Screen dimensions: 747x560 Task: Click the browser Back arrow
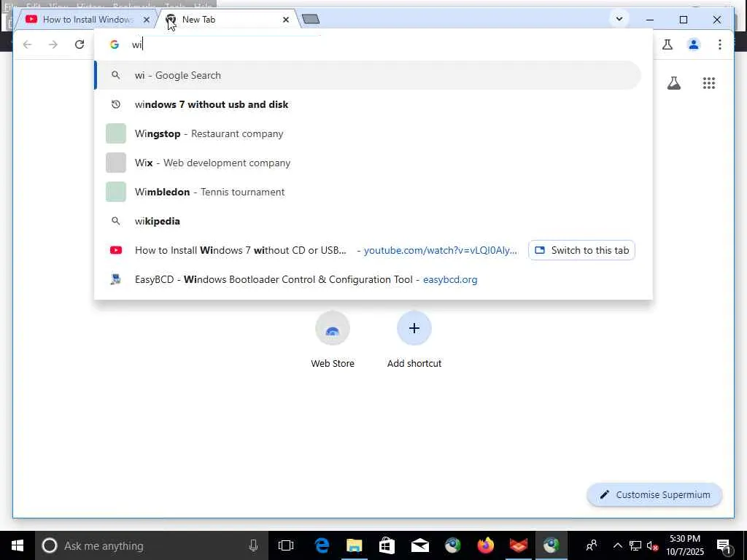(27, 44)
